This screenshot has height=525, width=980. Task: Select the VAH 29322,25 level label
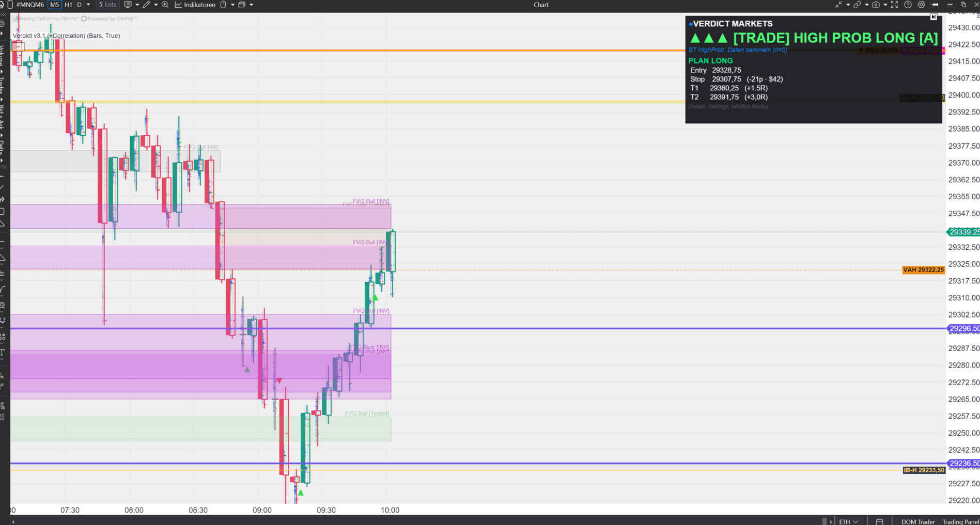[x=923, y=269]
